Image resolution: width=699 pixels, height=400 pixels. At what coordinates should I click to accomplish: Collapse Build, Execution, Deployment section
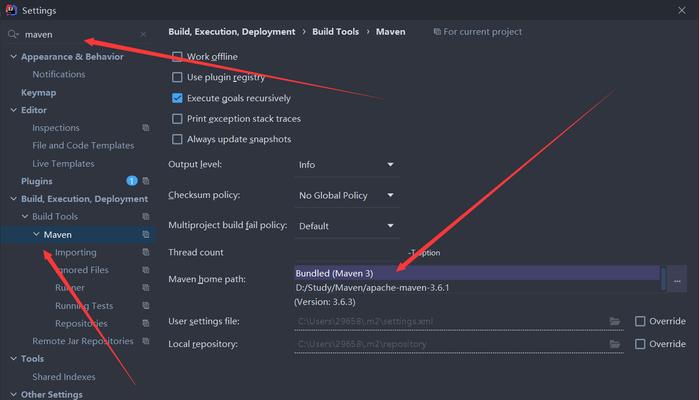13,198
